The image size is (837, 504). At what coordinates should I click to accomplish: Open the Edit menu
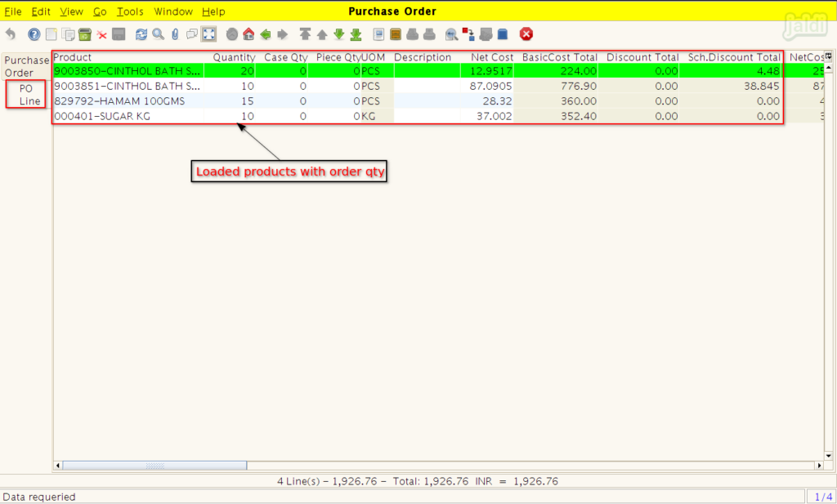click(41, 11)
